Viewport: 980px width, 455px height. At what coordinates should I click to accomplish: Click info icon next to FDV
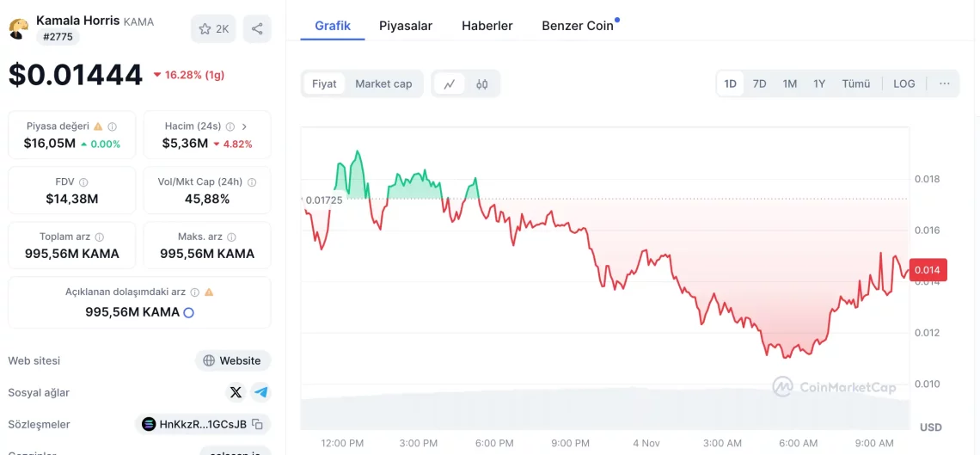(x=83, y=182)
